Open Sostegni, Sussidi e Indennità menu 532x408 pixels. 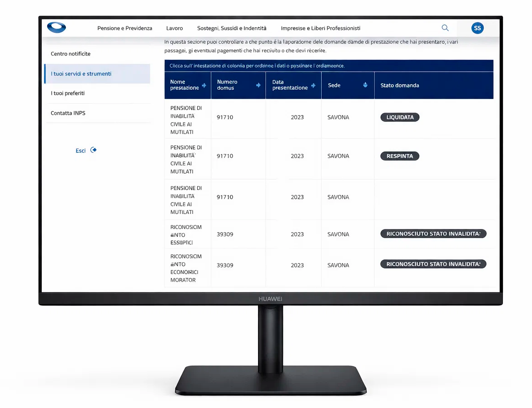click(x=232, y=28)
